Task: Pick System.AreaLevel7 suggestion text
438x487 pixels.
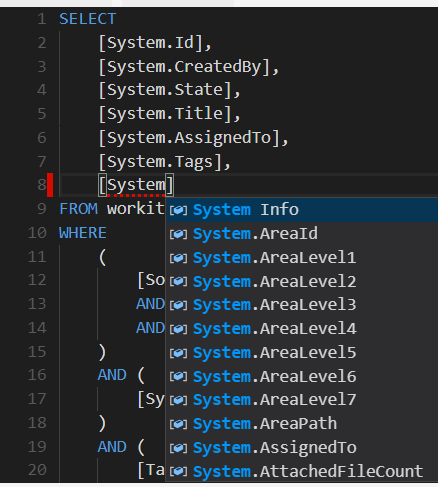Action: [x=275, y=400]
